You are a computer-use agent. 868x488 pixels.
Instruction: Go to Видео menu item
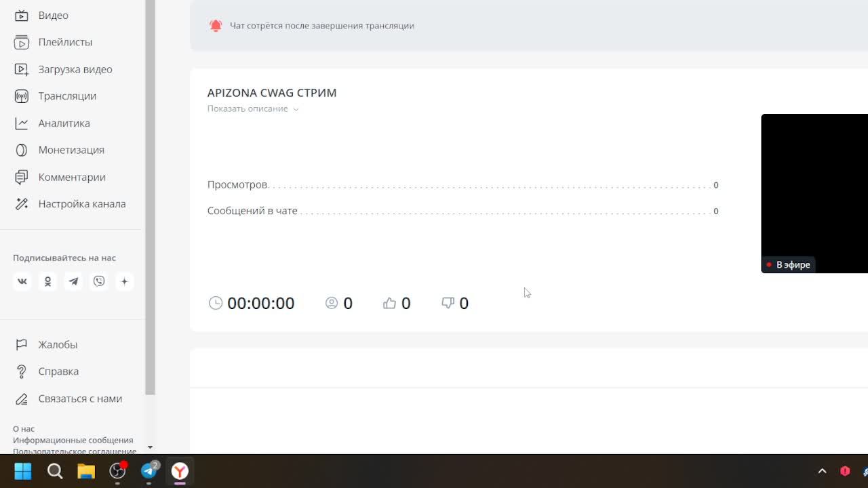pyautogui.click(x=54, y=15)
